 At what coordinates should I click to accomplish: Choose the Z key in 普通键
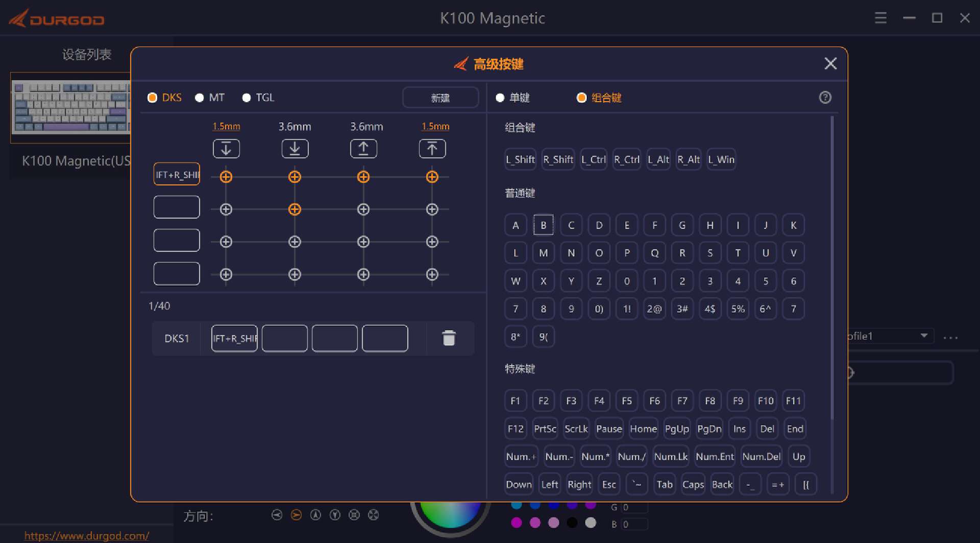click(x=599, y=281)
